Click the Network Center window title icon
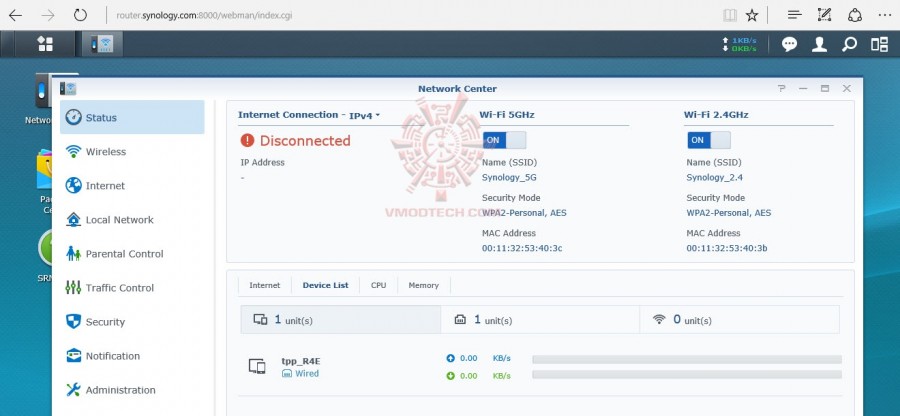 [x=68, y=88]
